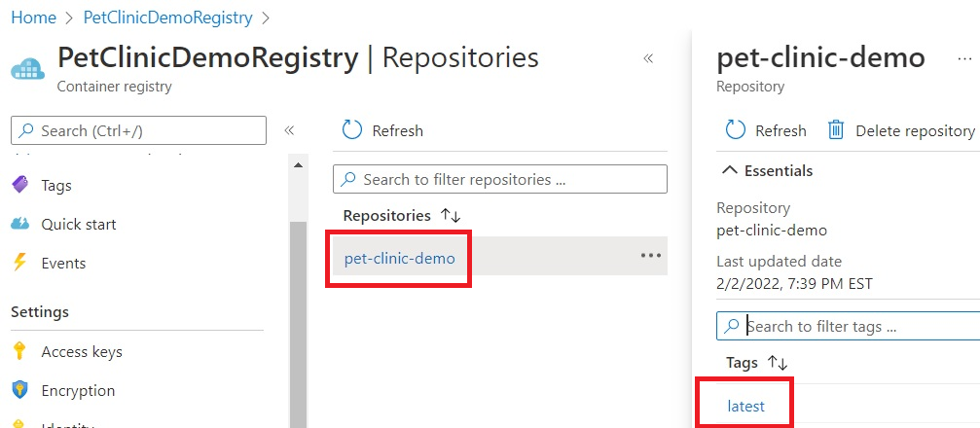980x428 pixels.
Task: Collapse the Repositories blade using the top chevron
Action: pos(648,58)
